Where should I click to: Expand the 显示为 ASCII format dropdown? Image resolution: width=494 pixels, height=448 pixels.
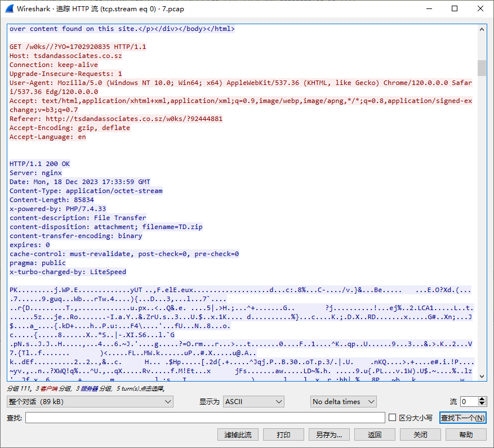pyautogui.click(x=253, y=401)
